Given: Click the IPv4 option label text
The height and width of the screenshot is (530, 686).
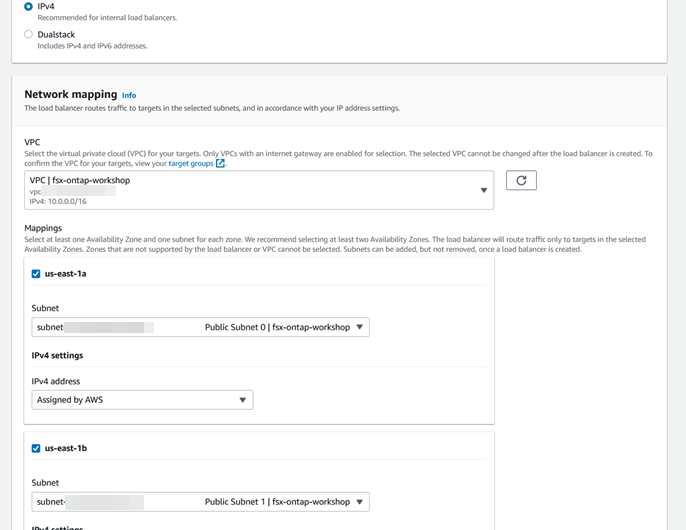Looking at the screenshot, I should tap(46, 6).
